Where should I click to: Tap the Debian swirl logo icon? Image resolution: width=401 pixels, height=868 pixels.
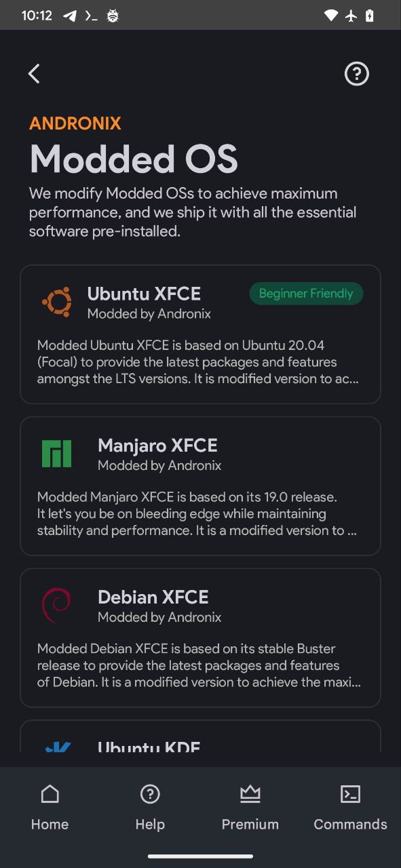point(57,604)
